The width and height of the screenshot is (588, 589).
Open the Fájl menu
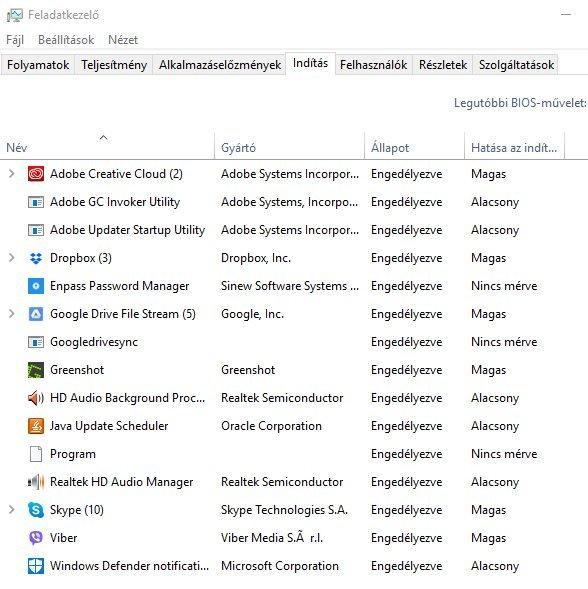(x=15, y=40)
